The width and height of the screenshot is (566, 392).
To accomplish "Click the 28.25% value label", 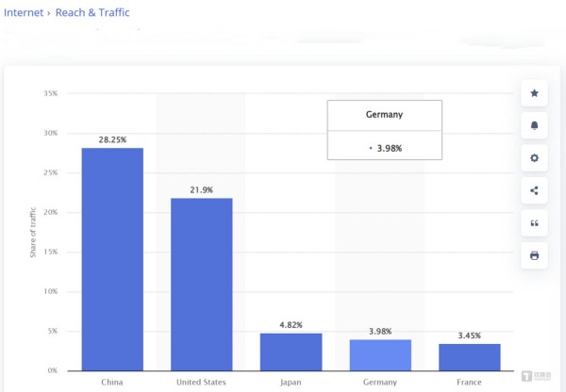I will (112, 139).
